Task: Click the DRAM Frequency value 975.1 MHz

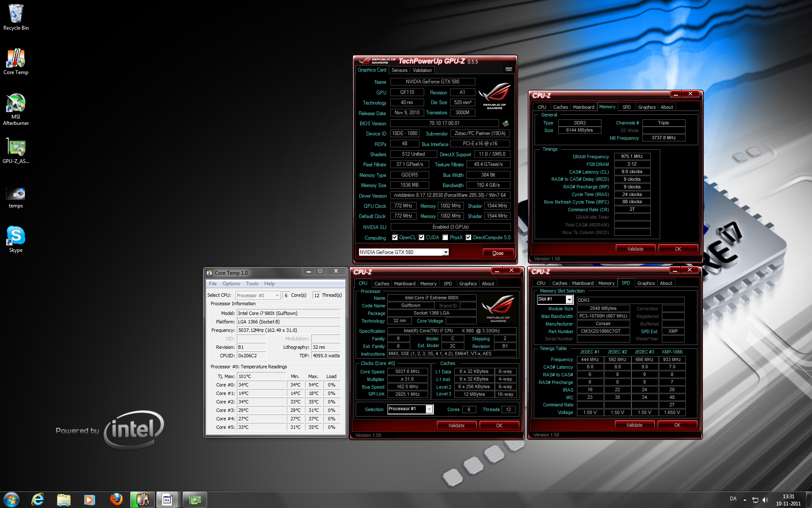Action: [x=632, y=156]
